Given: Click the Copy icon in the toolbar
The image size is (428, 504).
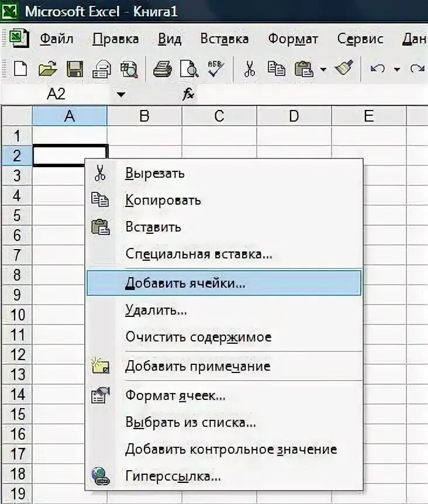Looking at the screenshot, I should coord(277,69).
